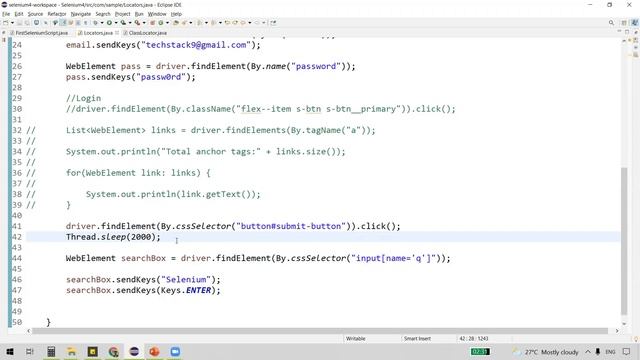
Task: Expand the Coverage dropdown arrow
Action: (x=130, y=23)
